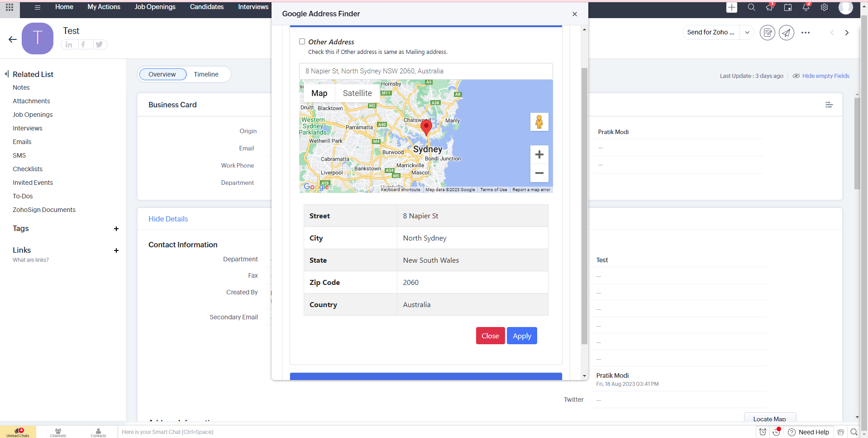The width and height of the screenshot is (868, 438).
Task: Open the announcements megaphone icon
Action: 770,7
